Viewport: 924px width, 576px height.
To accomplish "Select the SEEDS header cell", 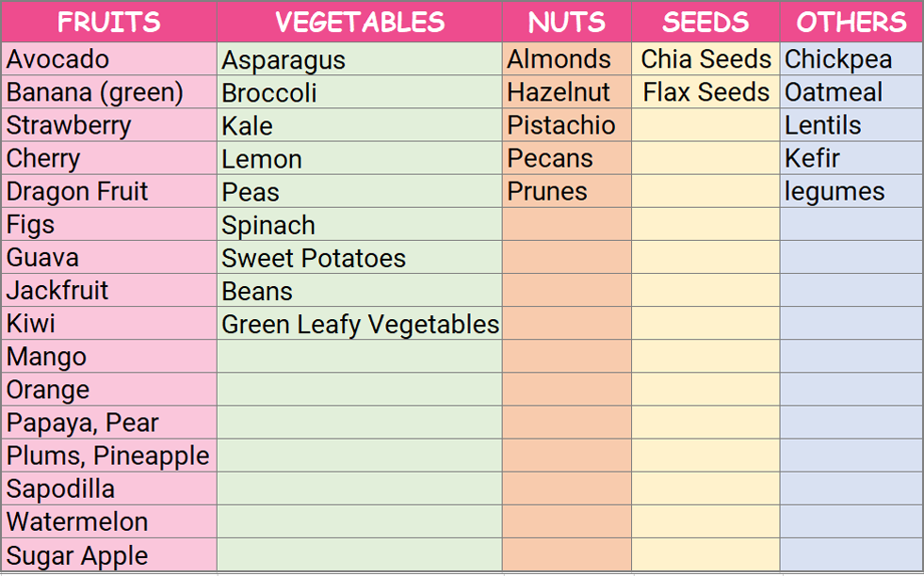I will [x=705, y=22].
